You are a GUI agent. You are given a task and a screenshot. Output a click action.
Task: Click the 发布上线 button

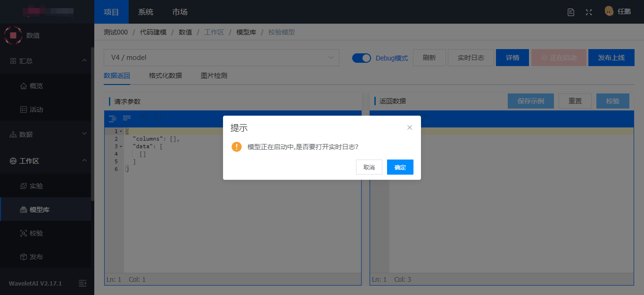(x=611, y=58)
